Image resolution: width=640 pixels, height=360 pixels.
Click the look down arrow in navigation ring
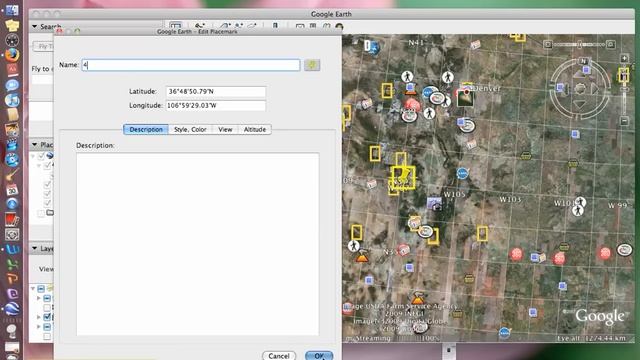[580, 104]
